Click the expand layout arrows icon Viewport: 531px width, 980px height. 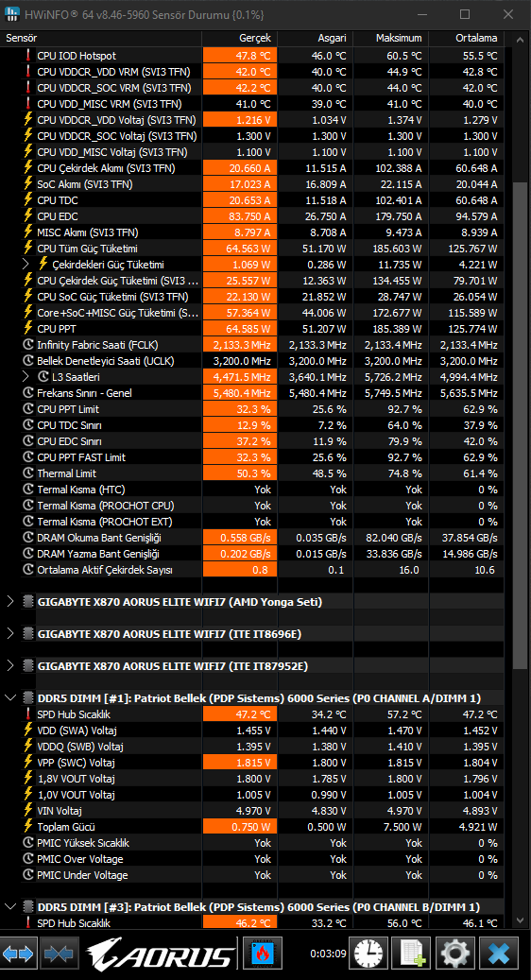pos(18,954)
